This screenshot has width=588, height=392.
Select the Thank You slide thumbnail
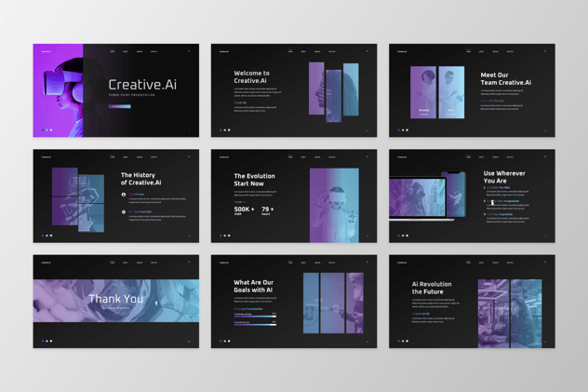(x=115, y=301)
